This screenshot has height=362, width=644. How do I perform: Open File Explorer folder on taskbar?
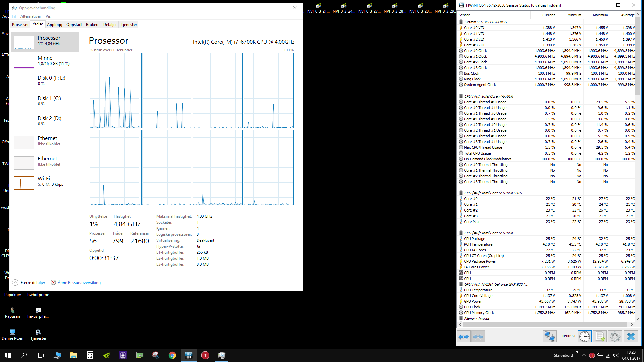(x=74, y=355)
